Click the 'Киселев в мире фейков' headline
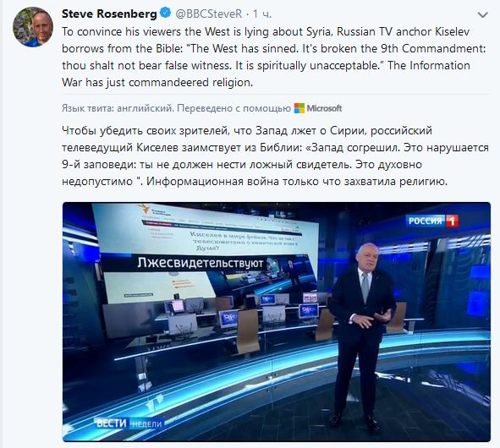 [245, 242]
